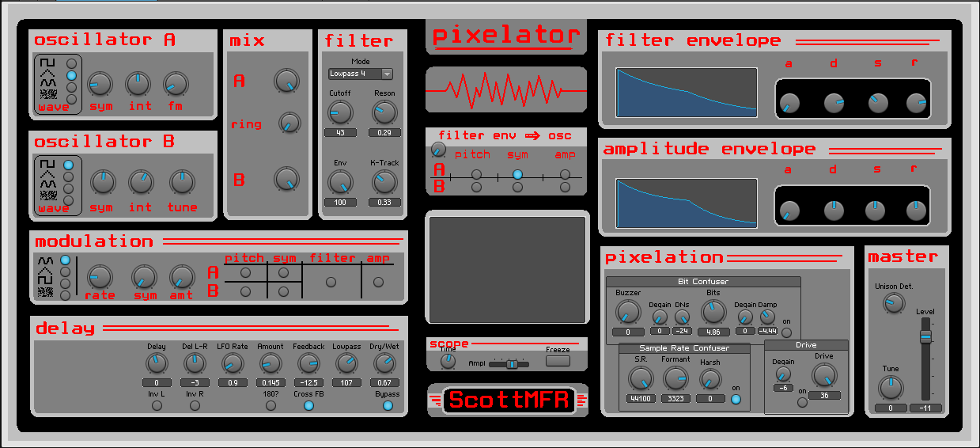980x448 pixels.
Task: Enable modulation routing to filter
Action: pyautogui.click(x=331, y=282)
